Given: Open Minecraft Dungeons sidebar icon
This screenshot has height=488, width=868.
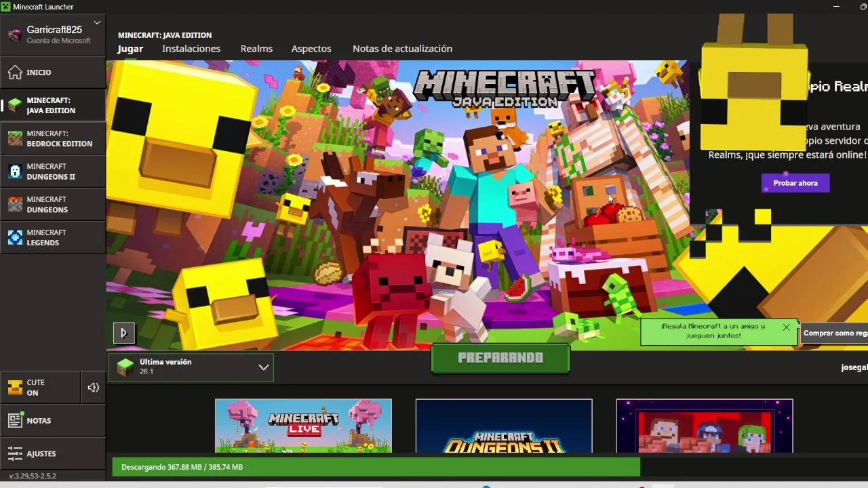Looking at the screenshot, I should 15,205.
